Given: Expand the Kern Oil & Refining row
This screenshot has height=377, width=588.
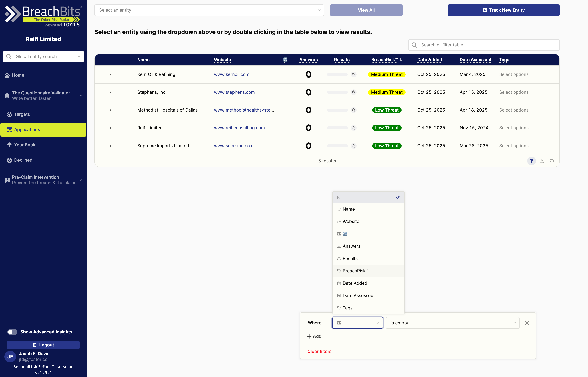Looking at the screenshot, I should [110, 74].
